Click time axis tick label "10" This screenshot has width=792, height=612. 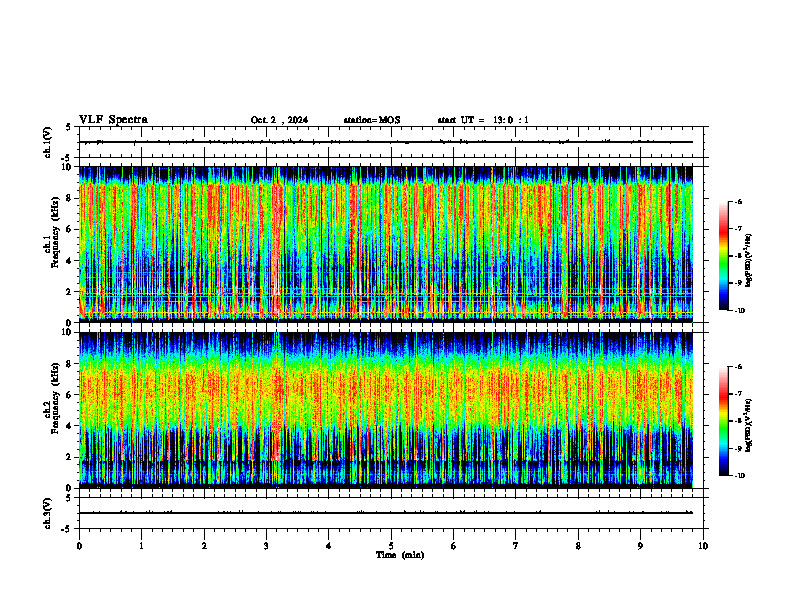[x=703, y=546]
